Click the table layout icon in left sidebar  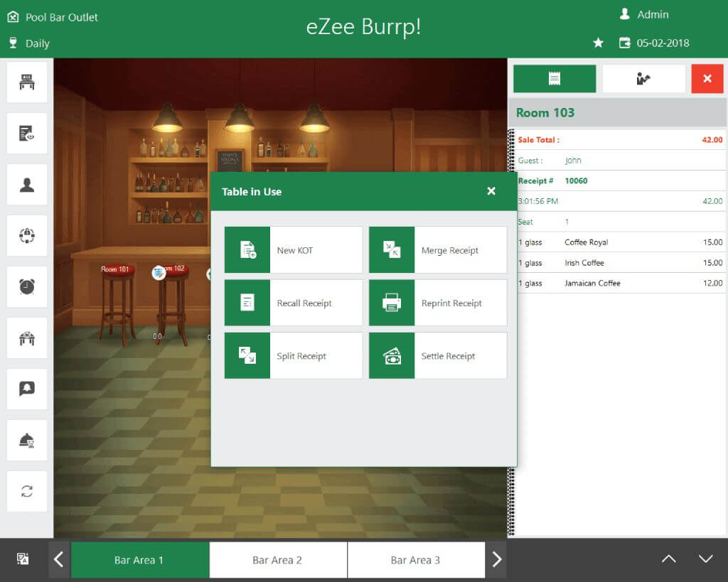pos(27,82)
